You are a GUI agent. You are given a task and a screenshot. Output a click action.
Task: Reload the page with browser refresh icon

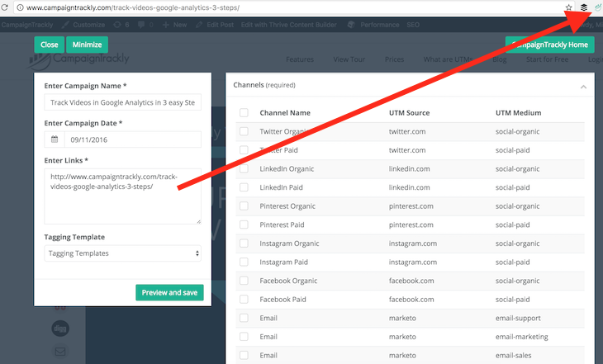4,7
